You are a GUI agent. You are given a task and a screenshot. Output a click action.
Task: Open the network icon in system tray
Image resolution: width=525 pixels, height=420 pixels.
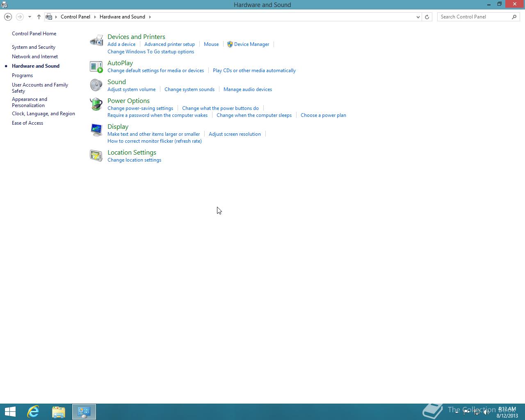(x=477, y=412)
